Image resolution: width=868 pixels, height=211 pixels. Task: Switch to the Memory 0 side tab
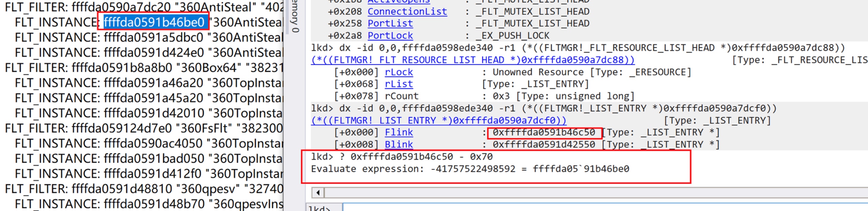295,16
